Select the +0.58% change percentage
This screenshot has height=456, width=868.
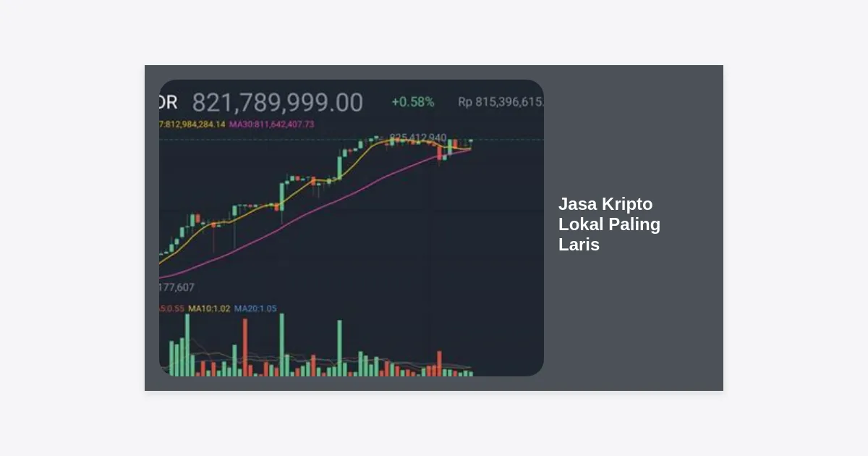pyautogui.click(x=413, y=102)
